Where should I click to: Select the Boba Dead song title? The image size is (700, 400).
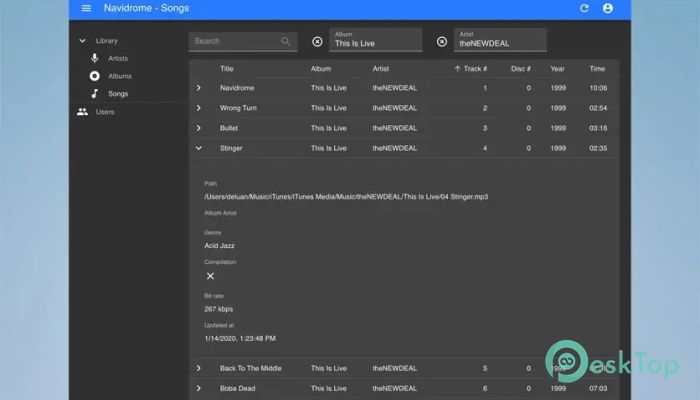point(238,388)
